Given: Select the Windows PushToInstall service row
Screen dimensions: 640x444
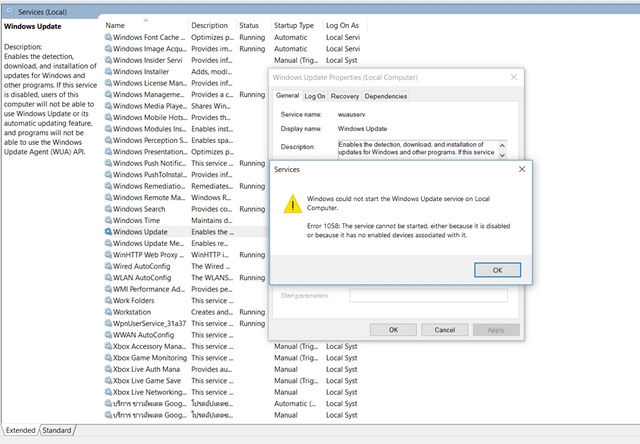Looking at the screenshot, I should click(x=185, y=174).
